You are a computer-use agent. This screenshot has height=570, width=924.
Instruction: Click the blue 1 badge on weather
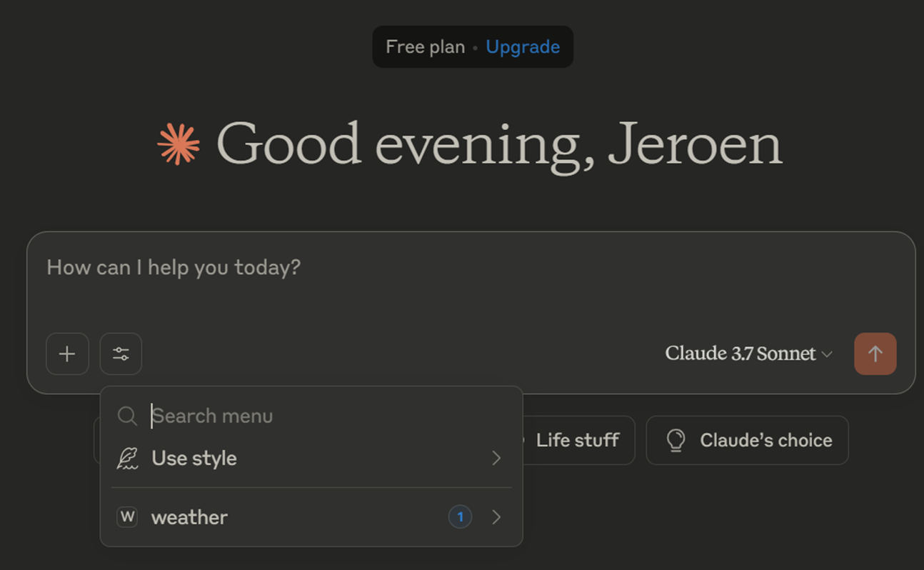pos(460,517)
